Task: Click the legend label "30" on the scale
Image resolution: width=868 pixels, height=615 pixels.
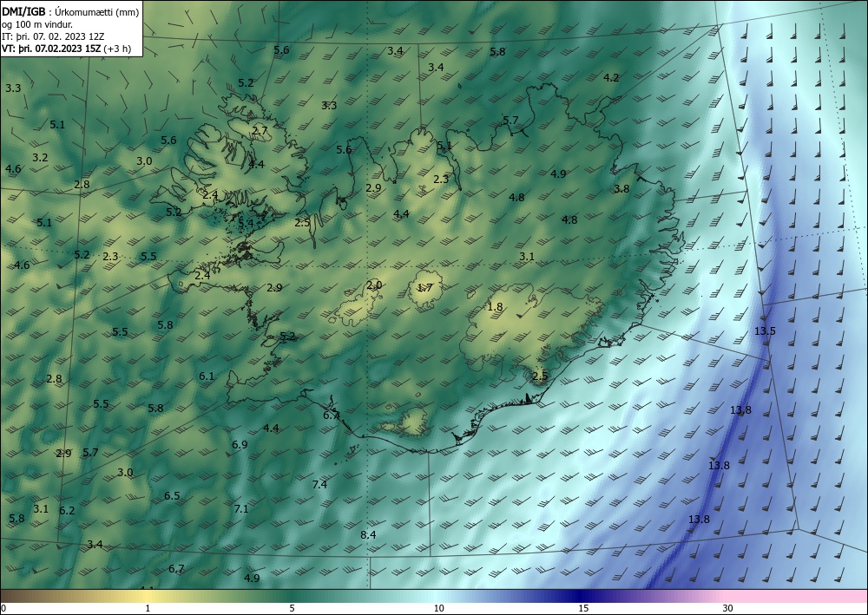Action: tap(727, 609)
